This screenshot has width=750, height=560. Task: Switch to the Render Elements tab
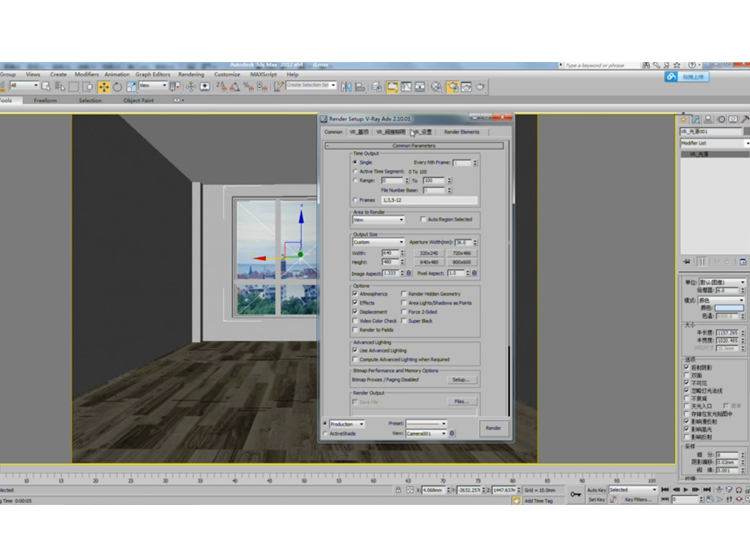coord(462,132)
